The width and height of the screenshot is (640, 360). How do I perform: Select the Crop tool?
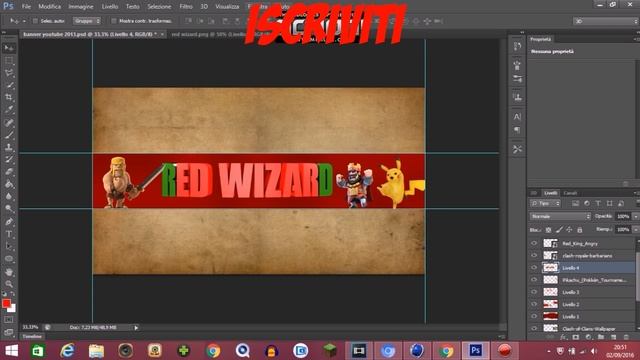(9, 98)
